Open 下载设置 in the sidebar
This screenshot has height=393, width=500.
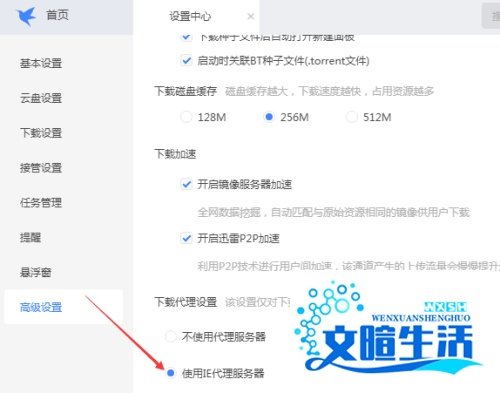pos(41,133)
